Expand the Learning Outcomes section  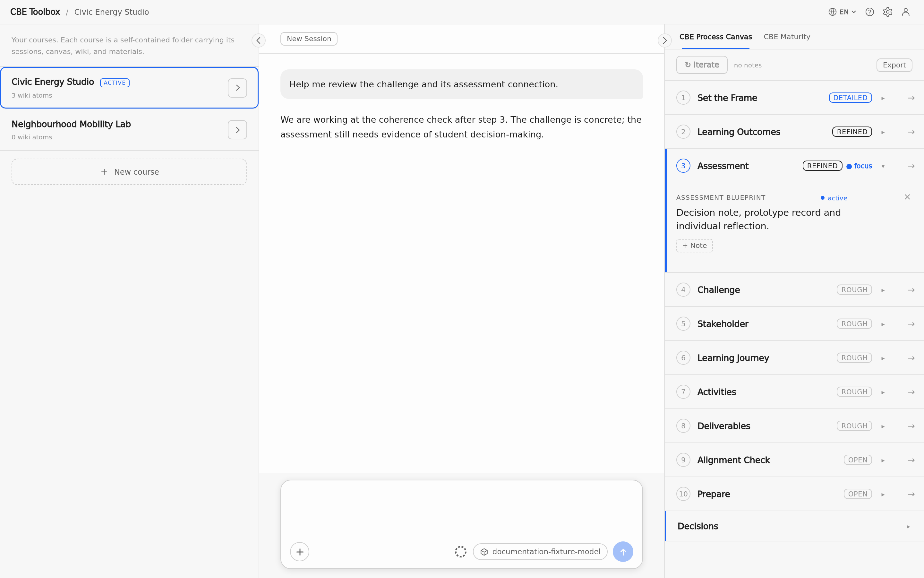tap(883, 132)
